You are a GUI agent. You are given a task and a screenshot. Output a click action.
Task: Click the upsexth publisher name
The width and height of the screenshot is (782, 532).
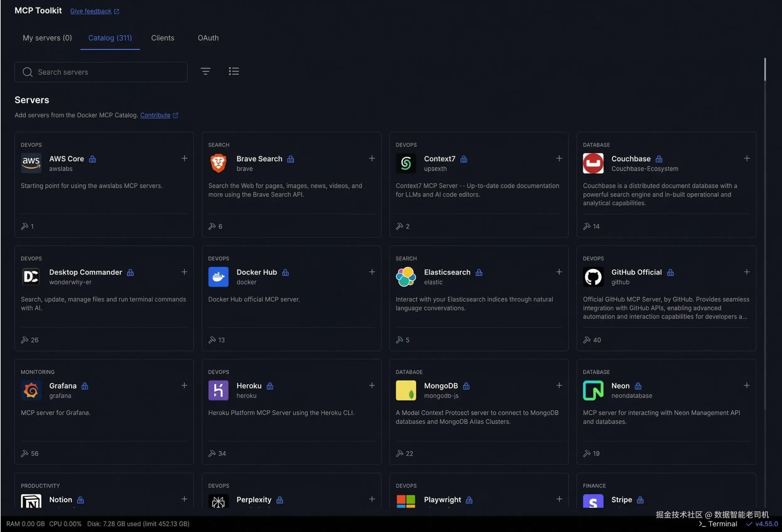click(436, 169)
